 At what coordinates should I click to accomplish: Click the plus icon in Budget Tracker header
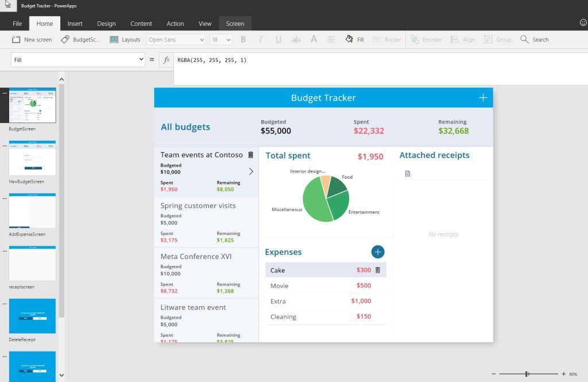tap(483, 98)
